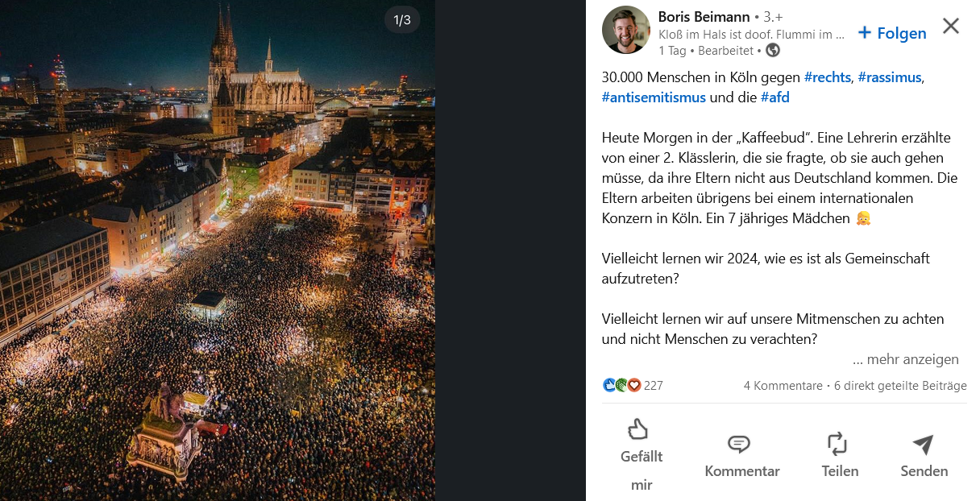Show 6 direkt geteilte Beiträge
The height and width of the screenshot is (501, 980).
pyautogui.click(x=900, y=386)
